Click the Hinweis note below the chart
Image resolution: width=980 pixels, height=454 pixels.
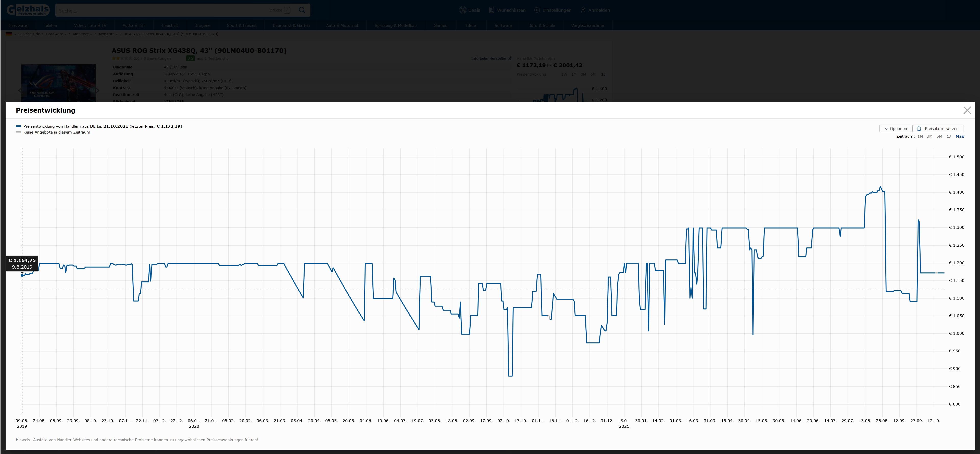point(137,440)
